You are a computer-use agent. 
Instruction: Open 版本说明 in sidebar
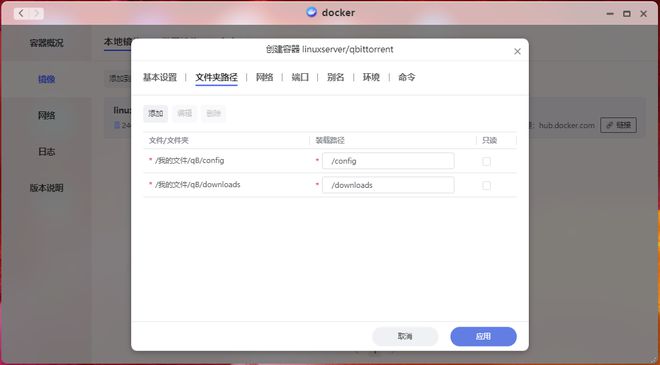pos(46,188)
